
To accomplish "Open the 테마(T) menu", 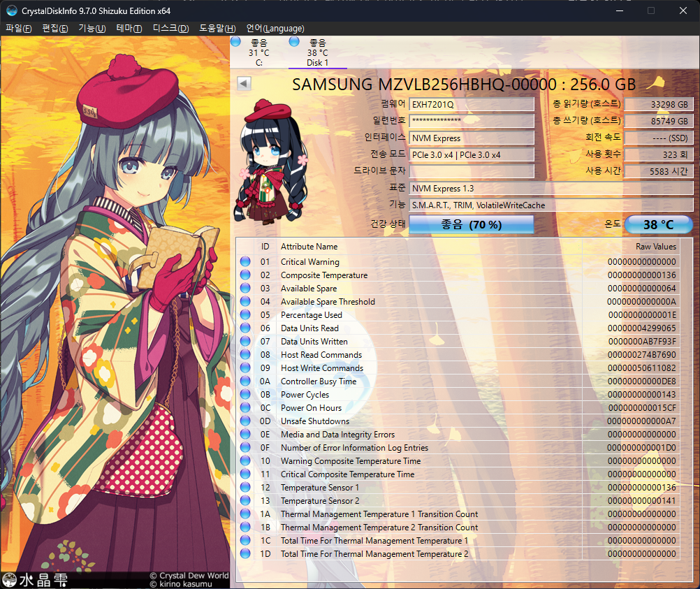I will (129, 28).
